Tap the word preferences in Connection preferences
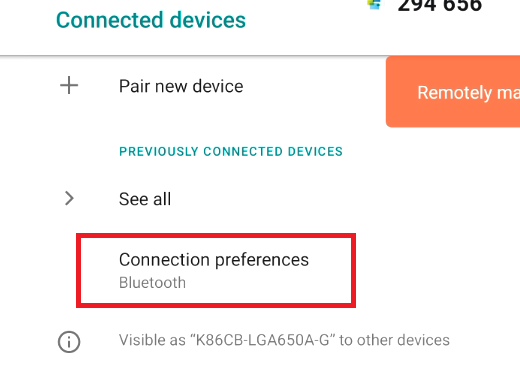 coord(262,260)
